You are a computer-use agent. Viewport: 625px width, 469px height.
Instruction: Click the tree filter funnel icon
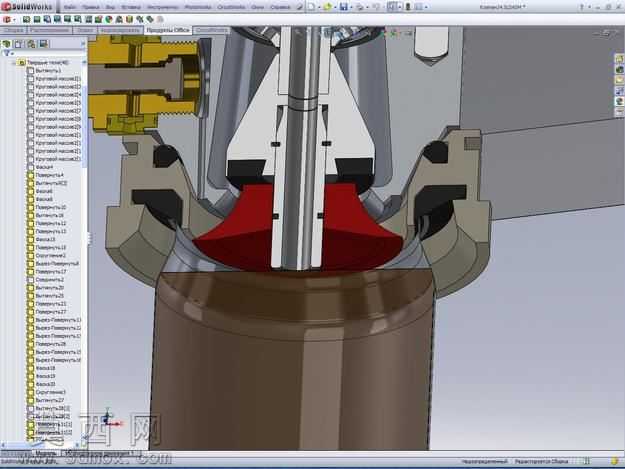pos(6,53)
